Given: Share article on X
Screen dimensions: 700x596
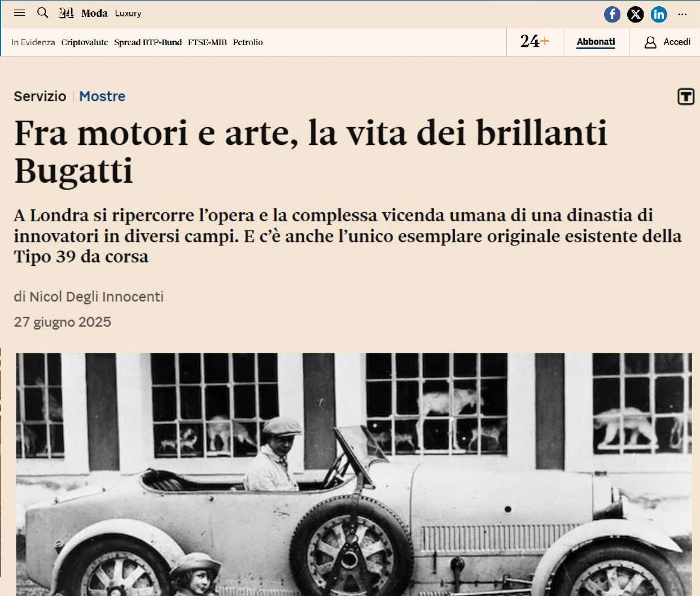Looking at the screenshot, I should 636,14.
